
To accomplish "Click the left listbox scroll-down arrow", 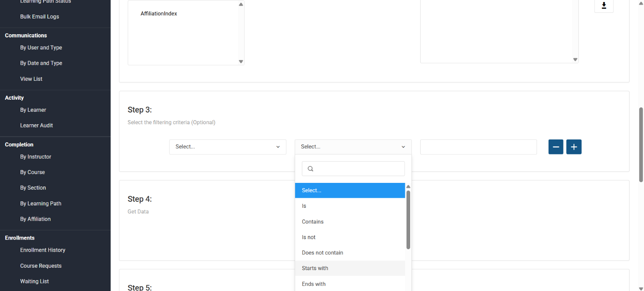I will tap(241, 61).
